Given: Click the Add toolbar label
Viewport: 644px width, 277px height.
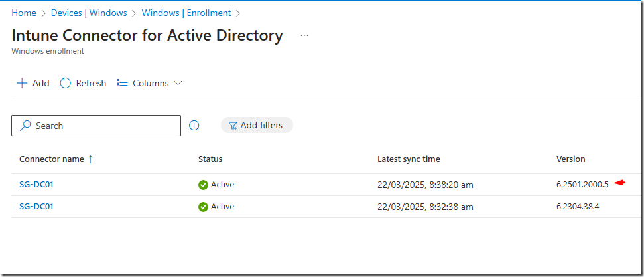Looking at the screenshot, I should (41, 83).
